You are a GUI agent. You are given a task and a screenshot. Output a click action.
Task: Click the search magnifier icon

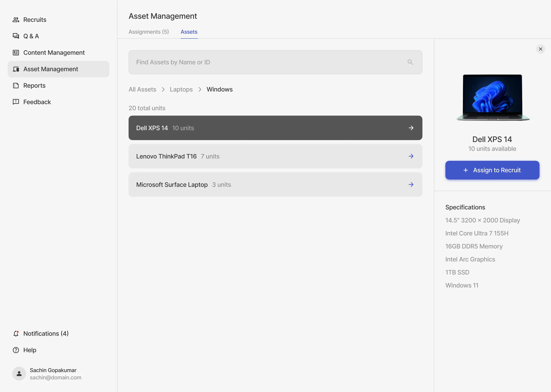tap(410, 62)
